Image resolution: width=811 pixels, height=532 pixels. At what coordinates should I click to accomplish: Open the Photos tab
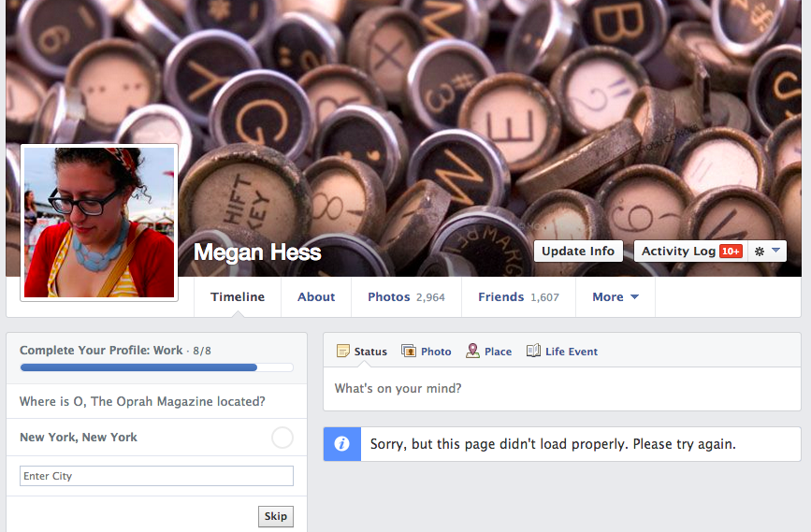click(x=406, y=297)
